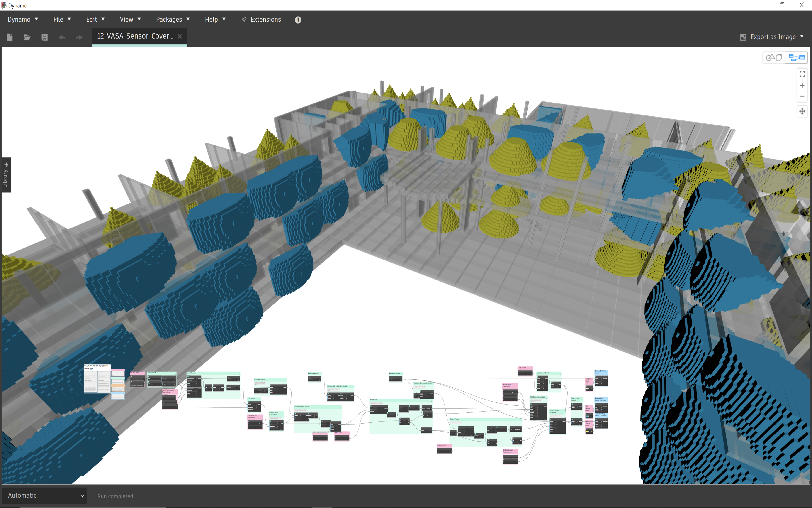
Task: Zoom in with the plus icon
Action: (x=802, y=85)
